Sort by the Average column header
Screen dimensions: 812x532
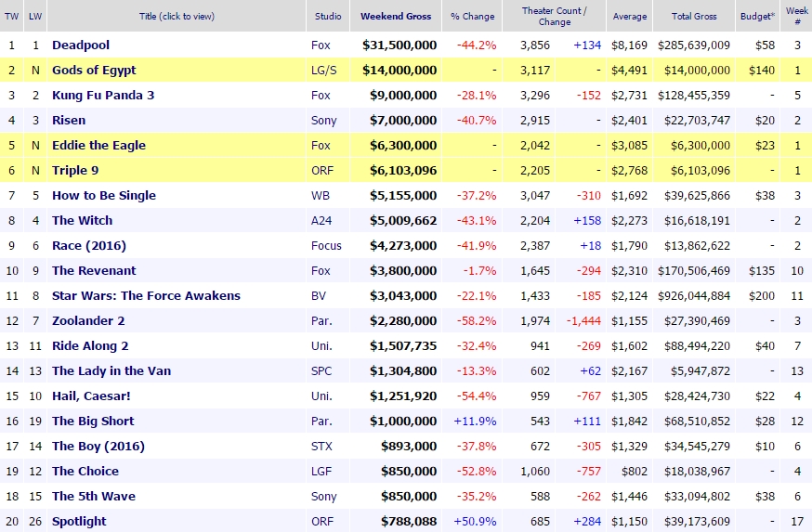(x=630, y=16)
